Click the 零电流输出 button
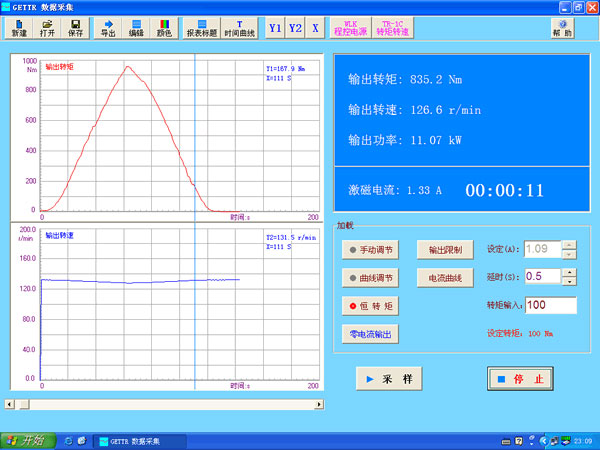 coord(370,334)
